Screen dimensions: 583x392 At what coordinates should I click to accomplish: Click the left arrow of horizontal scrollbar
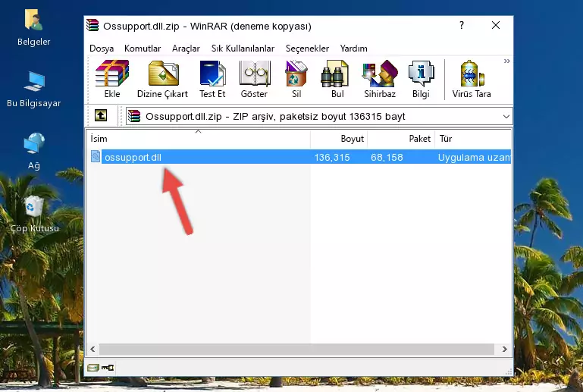point(93,349)
